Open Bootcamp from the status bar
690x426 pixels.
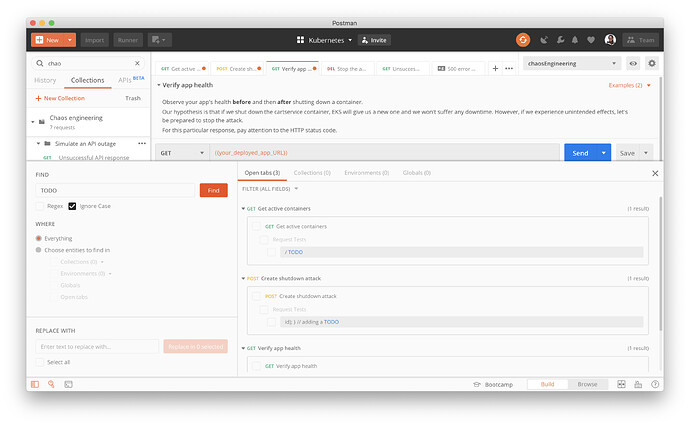[x=493, y=384]
